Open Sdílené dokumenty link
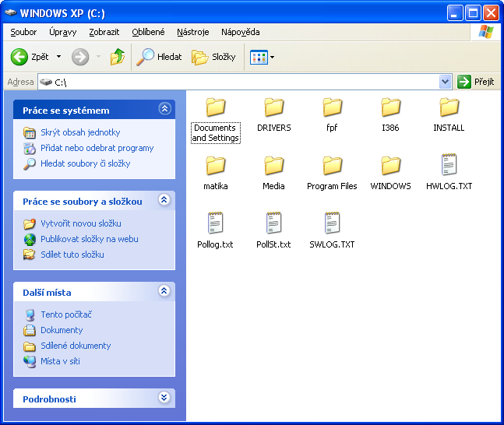This screenshot has width=504, height=425. (76, 346)
